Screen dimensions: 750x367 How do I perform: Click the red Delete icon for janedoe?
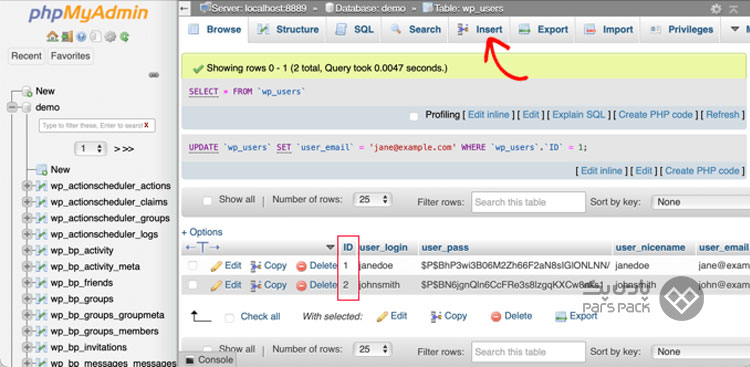301,266
